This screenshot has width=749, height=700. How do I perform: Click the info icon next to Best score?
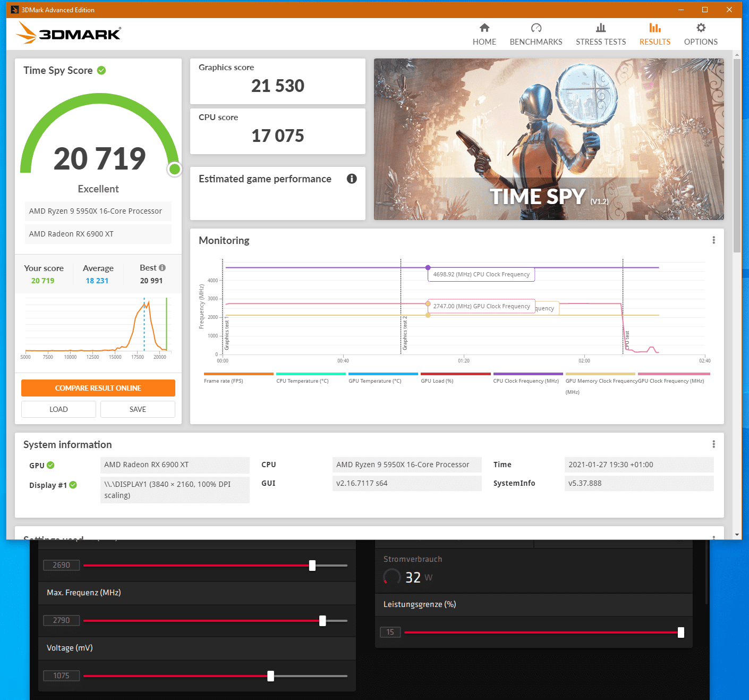(x=162, y=268)
